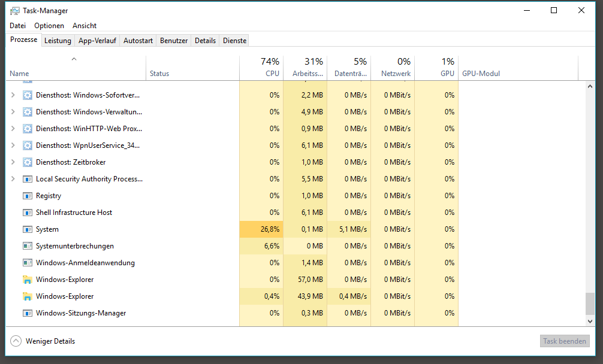This screenshot has width=603, height=364.
Task: Select the Prozesse tab
Action: (23, 40)
